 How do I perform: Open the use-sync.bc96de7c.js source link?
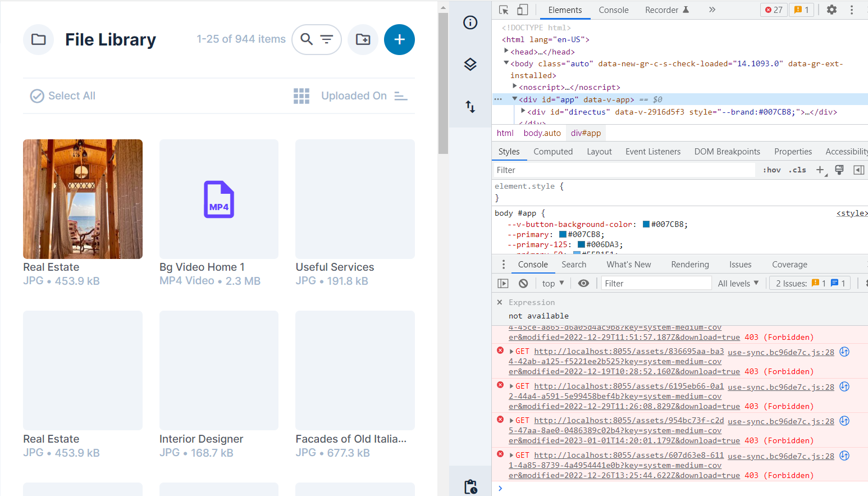coord(780,352)
